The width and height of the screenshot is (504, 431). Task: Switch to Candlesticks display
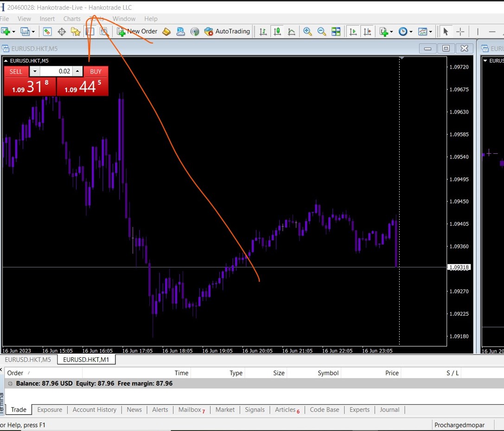(277, 32)
